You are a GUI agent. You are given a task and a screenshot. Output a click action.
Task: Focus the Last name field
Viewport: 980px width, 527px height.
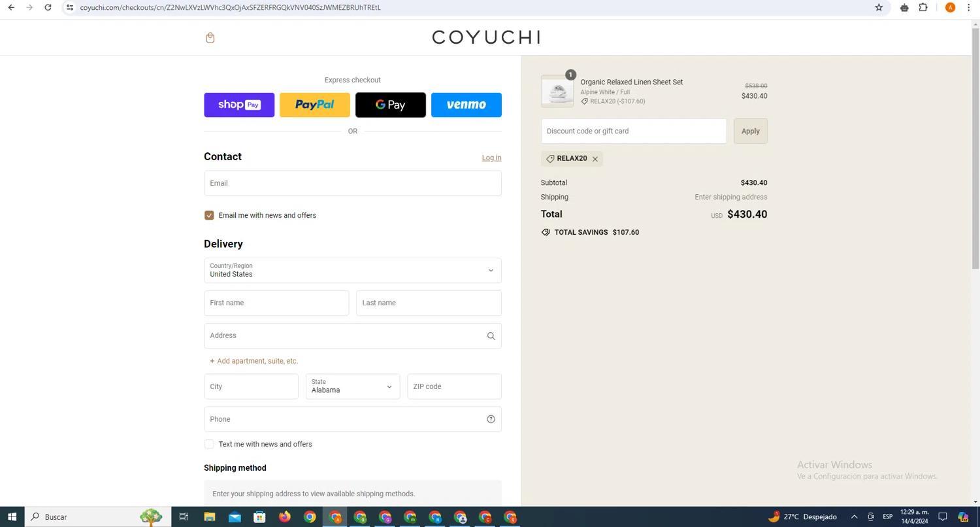coord(429,303)
